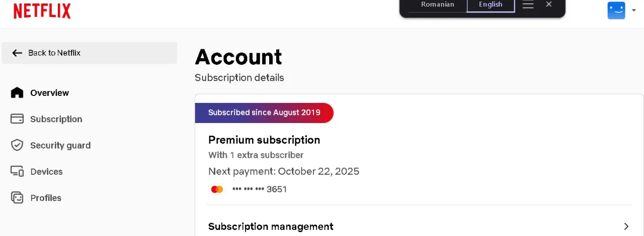This screenshot has width=644, height=236.
Task: Click the Devices icon in sidebar
Action: click(17, 171)
